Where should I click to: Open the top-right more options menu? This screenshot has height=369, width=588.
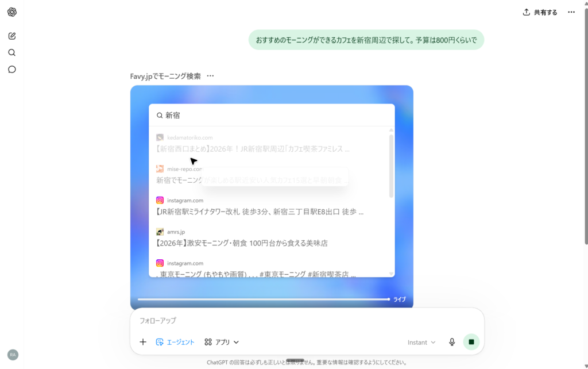click(x=571, y=13)
